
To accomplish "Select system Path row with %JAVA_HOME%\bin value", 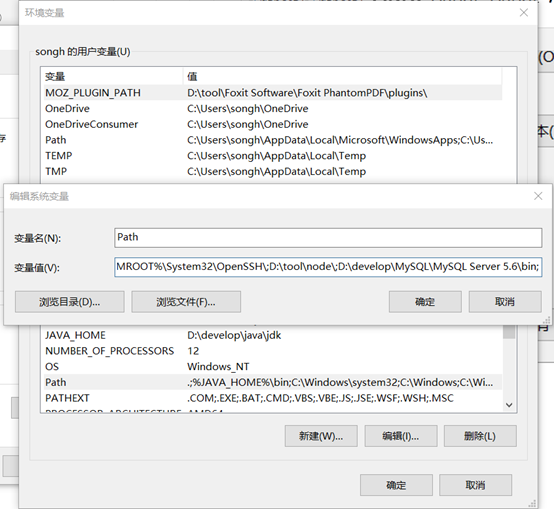I will 272,382.
